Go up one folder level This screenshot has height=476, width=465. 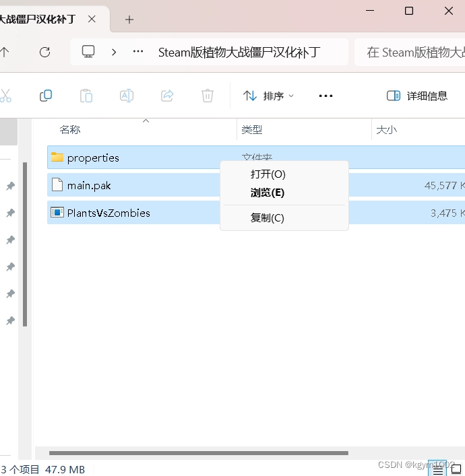[4, 53]
